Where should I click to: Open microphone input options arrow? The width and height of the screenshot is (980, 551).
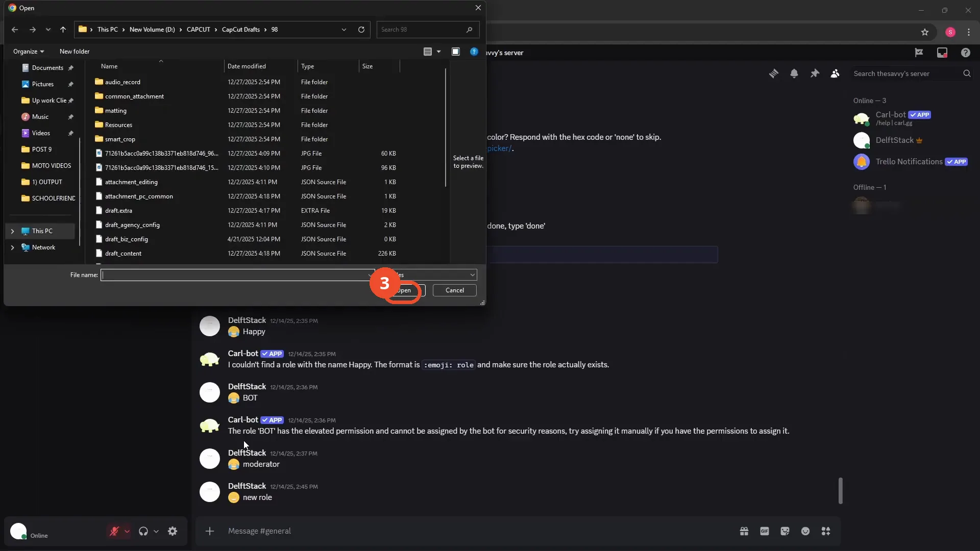127,531
